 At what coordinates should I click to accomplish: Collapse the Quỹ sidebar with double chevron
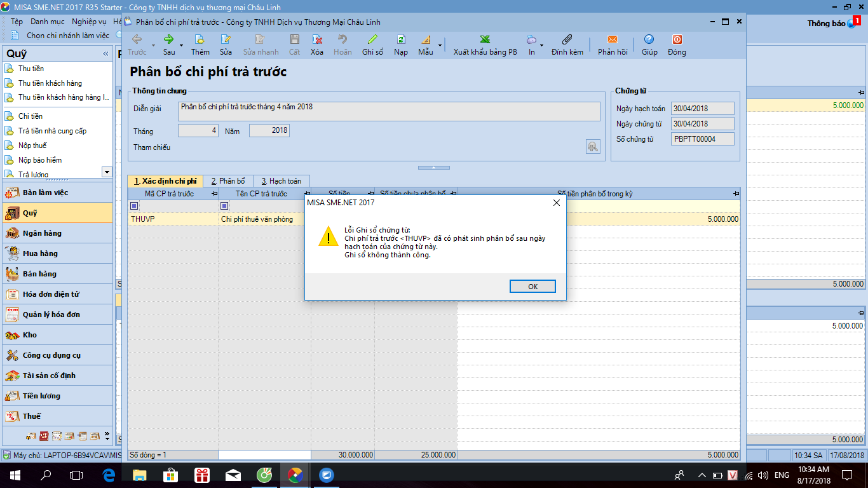[x=105, y=54]
